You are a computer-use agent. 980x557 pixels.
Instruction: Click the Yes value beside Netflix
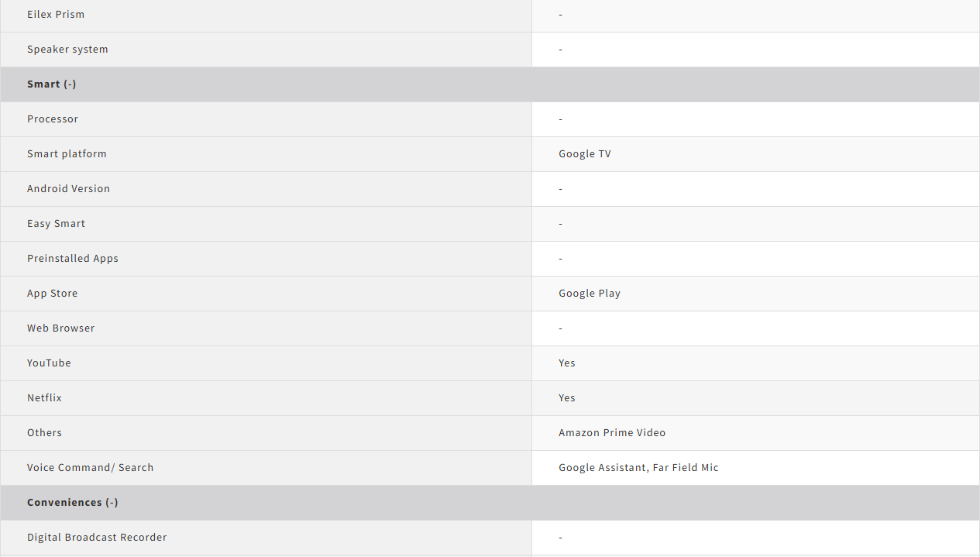(567, 398)
